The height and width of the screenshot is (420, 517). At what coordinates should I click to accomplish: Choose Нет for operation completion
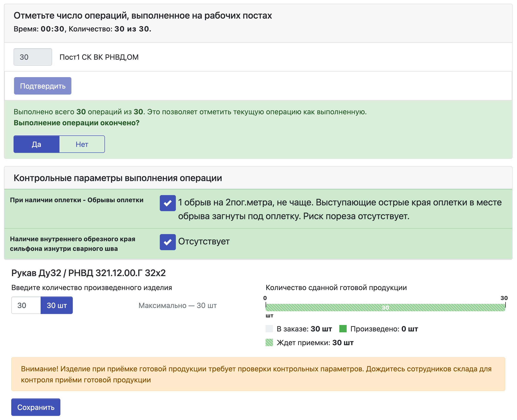tap(82, 144)
